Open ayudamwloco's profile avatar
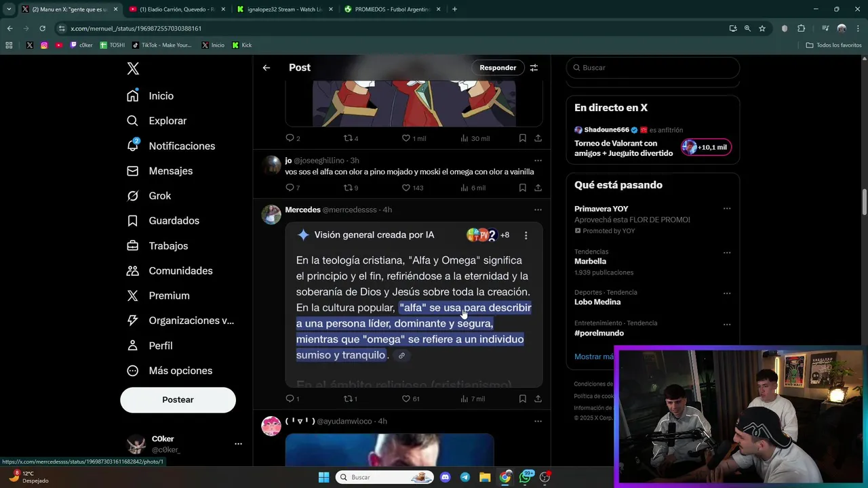 pos(271,426)
